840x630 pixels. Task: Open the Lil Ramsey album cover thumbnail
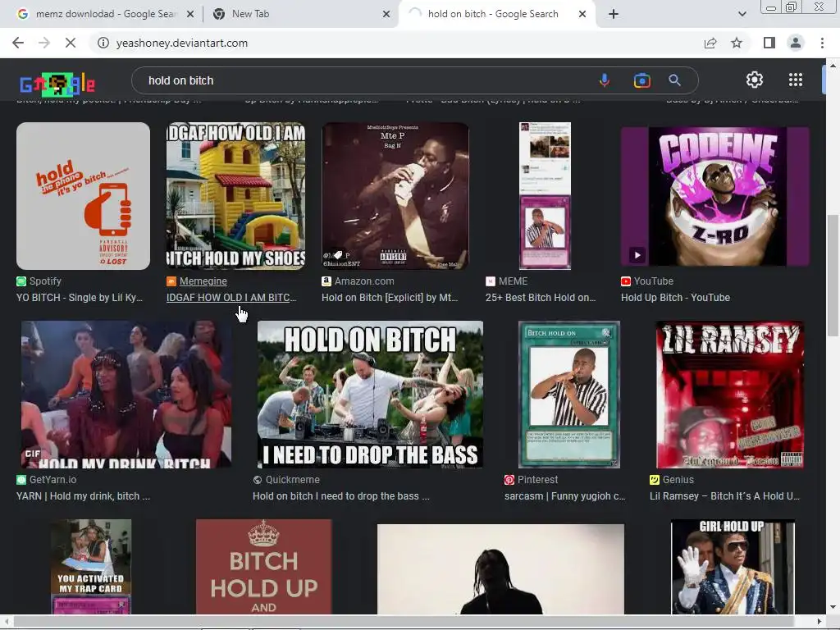[729, 395]
